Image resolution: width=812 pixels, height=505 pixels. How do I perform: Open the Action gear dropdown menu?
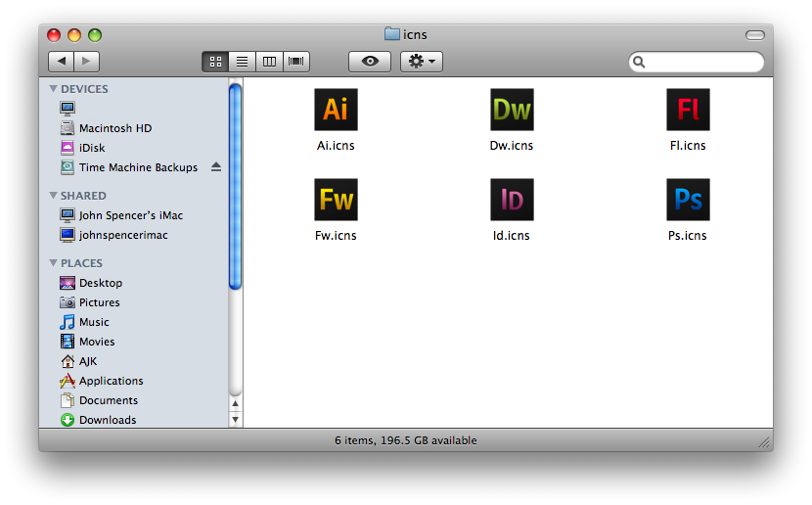coord(422,62)
